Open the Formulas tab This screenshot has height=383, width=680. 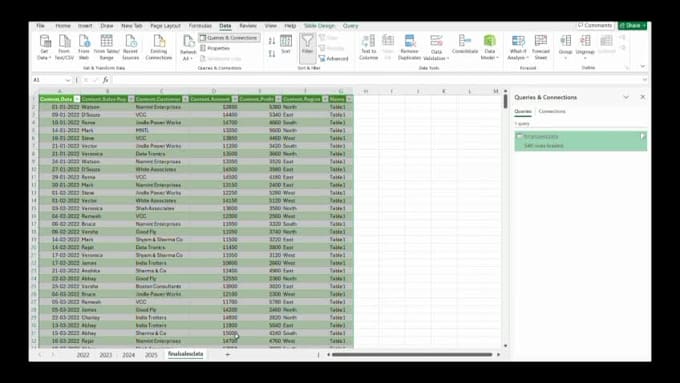click(200, 26)
